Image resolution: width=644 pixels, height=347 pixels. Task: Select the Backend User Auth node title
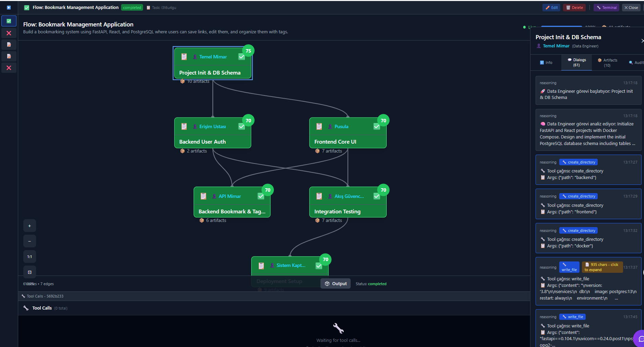(x=202, y=142)
